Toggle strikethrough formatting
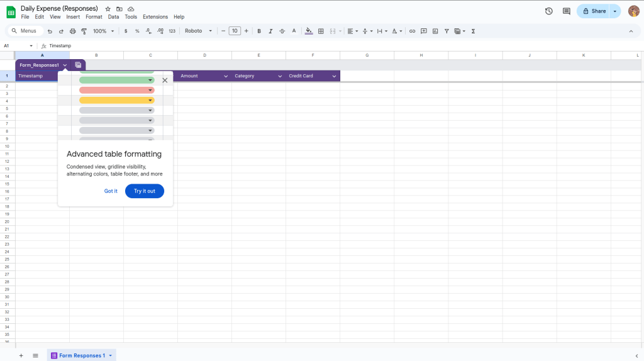Screen dimensions: 644x361 click(282, 31)
